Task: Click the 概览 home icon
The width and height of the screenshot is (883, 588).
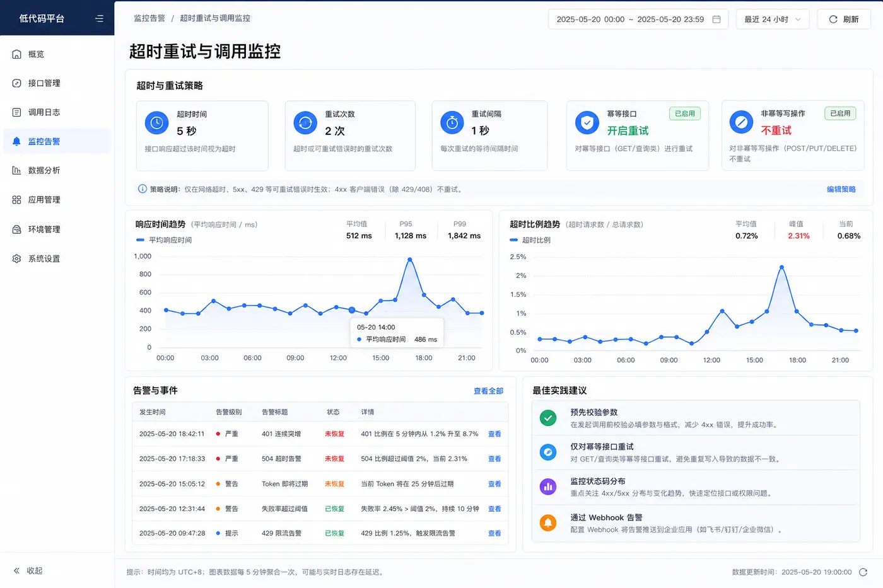Action: tap(16, 54)
